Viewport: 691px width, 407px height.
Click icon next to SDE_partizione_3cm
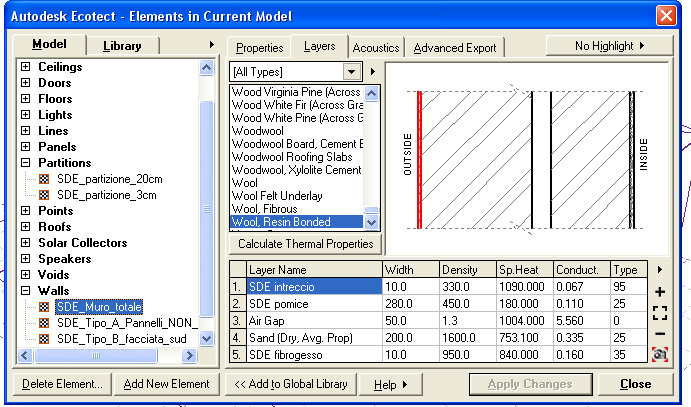(44, 195)
